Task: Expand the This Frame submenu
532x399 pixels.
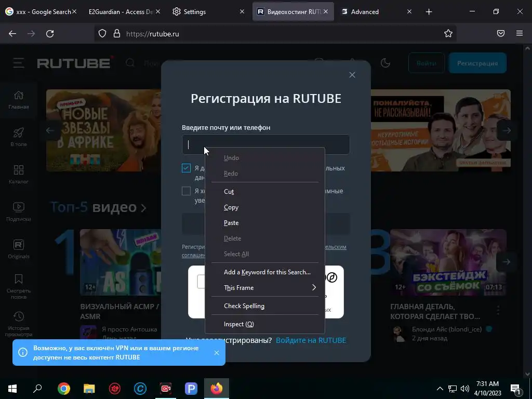Action: [265, 288]
